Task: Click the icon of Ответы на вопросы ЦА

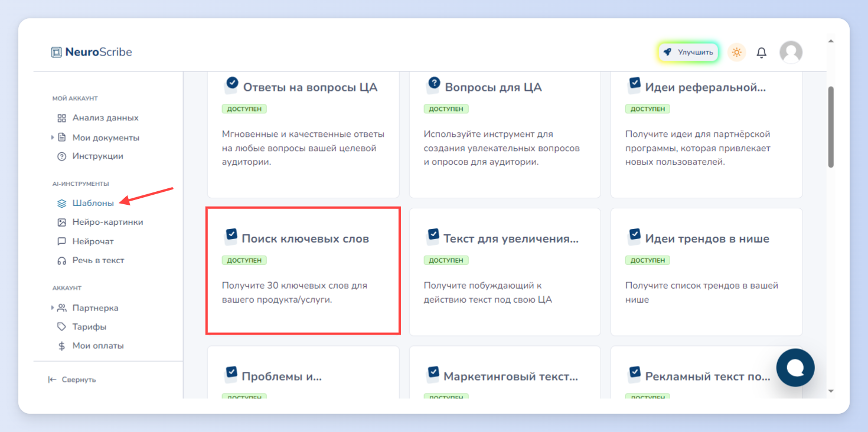Action: pyautogui.click(x=231, y=84)
